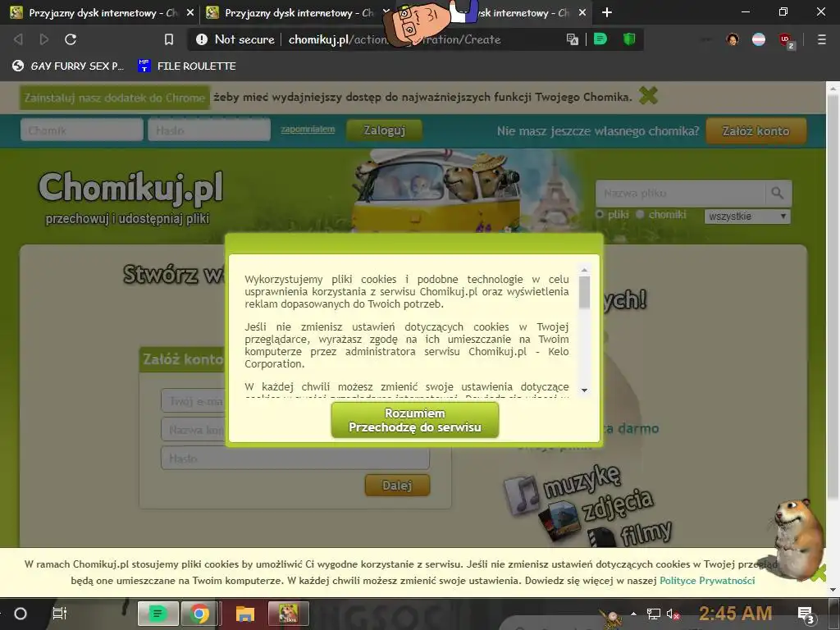Click the 2:45 AM taskbar clock
The height and width of the screenshot is (630, 840).
(x=735, y=614)
